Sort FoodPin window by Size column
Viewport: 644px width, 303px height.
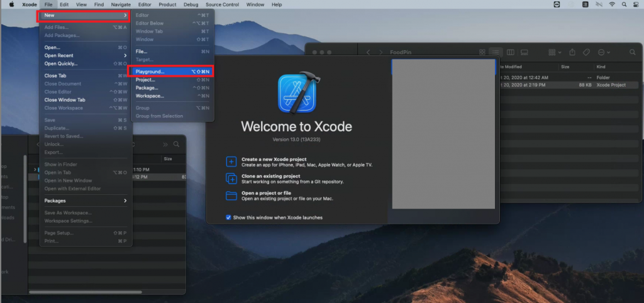(x=576, y=67)
